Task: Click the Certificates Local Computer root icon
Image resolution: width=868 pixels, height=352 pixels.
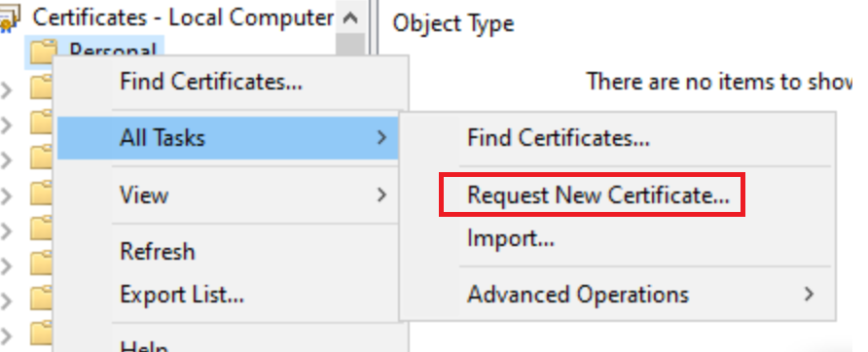Action: (9, 18)
